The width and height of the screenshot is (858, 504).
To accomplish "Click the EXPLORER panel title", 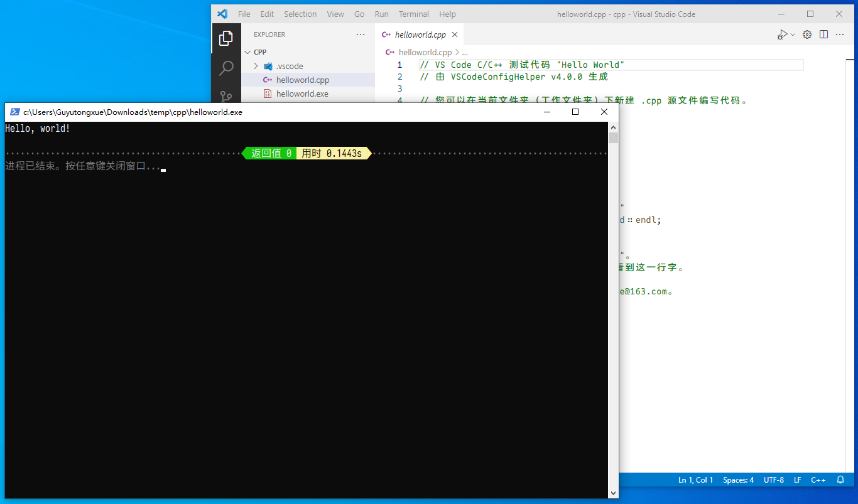I will [x=269, y=35].
